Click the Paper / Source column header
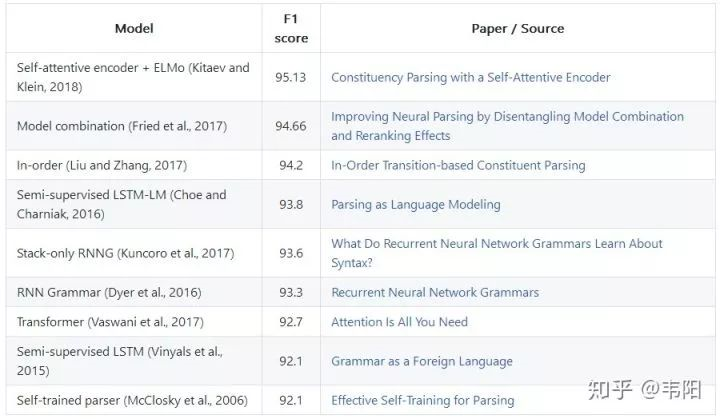 coord(517,28)
